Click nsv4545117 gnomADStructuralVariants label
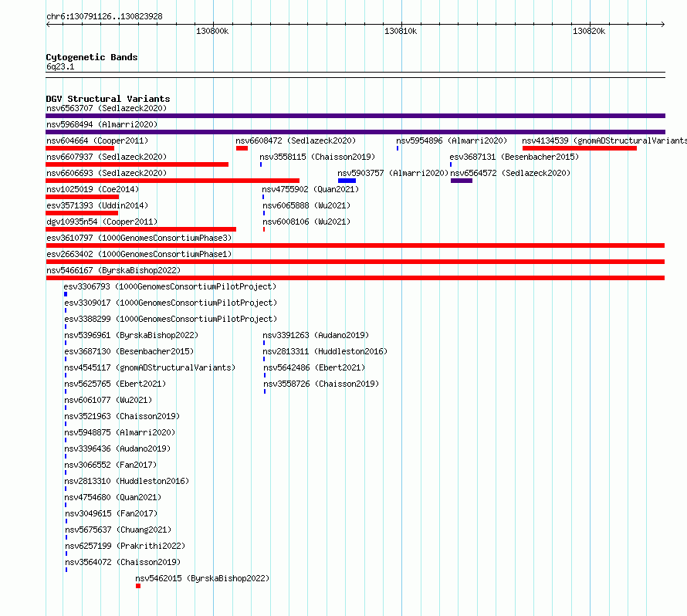This screenshot has height=616, width=687. pyautogui.click(x=150, y=367)
